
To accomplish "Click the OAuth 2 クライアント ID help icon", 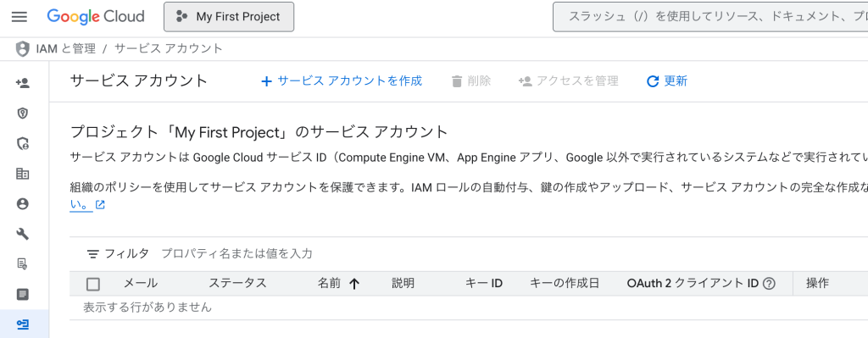I will pos(768,284).
